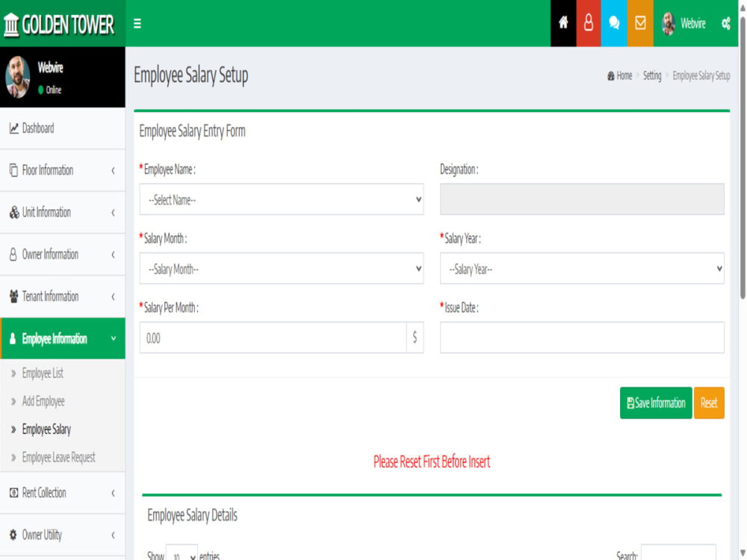Go to Employee Salary submenu

[46, 429]
